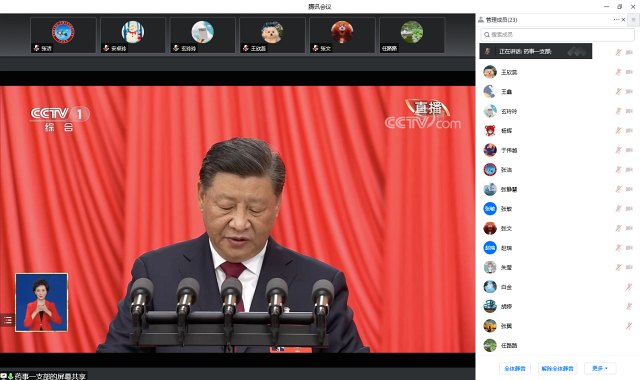Click 张翼's sunset avatar

[x=490, y=326]
